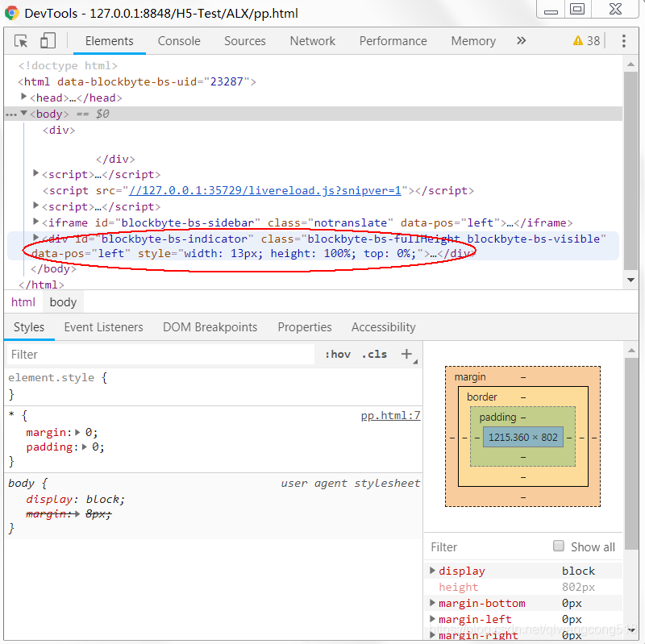
Task: Expand the padding shorthand in the * rule
Action: coord(85,447)
